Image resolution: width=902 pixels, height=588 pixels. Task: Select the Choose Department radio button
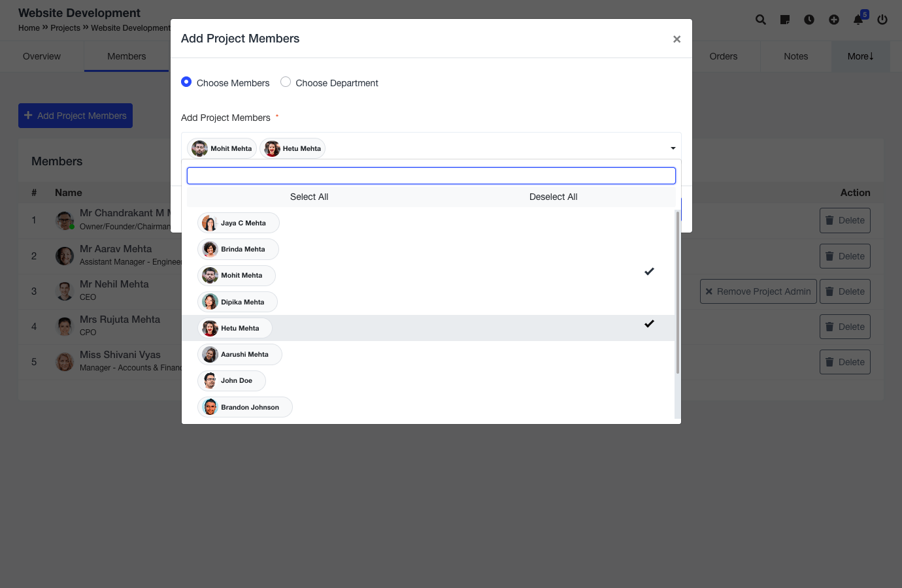[286, 82]
